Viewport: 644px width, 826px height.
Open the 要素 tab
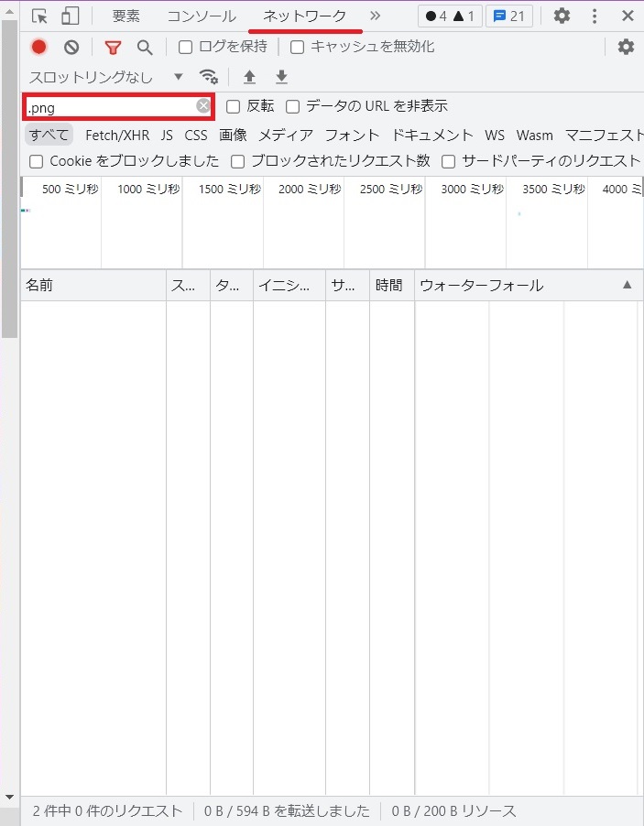126,16
